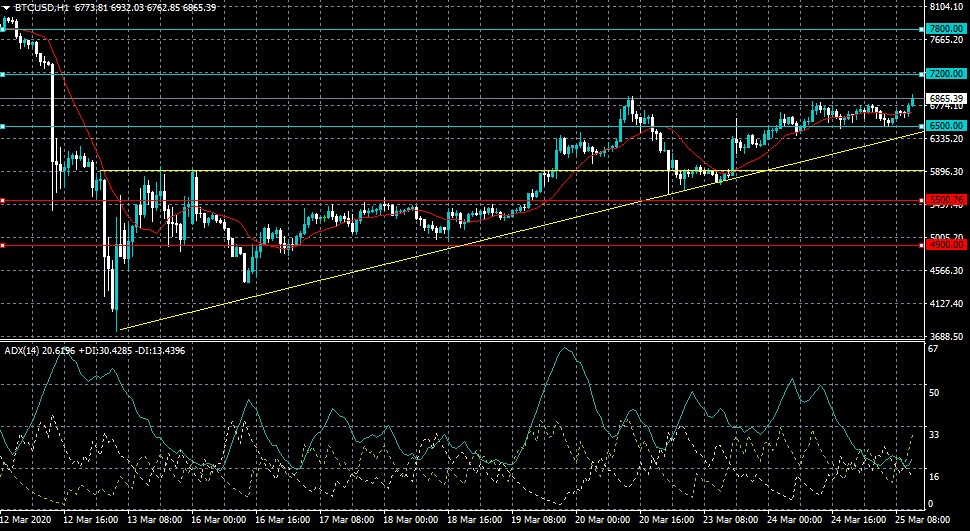The image size is (970, 531).
Task: Click the left handle of the red 5500 line
Action: click(x=2, y=201)
